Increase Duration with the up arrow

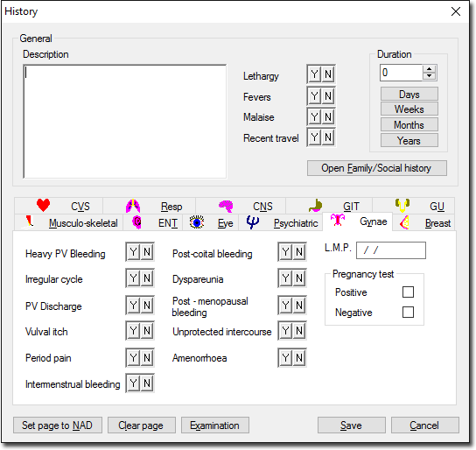(x=429, y=69)
